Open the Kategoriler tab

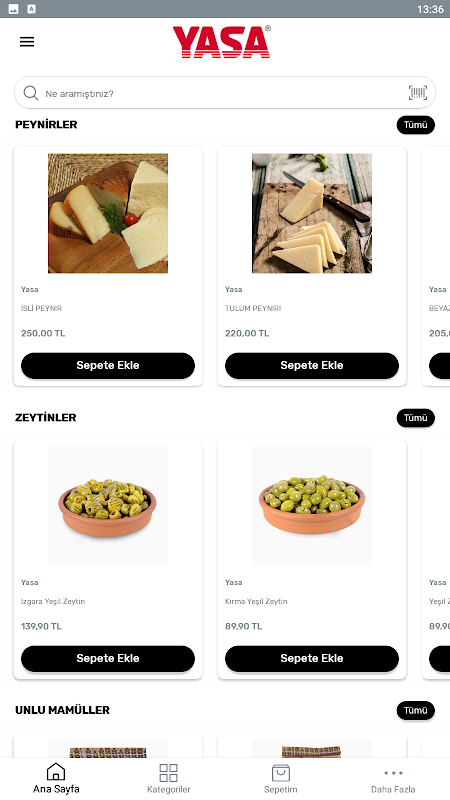(x=168, y=779)
